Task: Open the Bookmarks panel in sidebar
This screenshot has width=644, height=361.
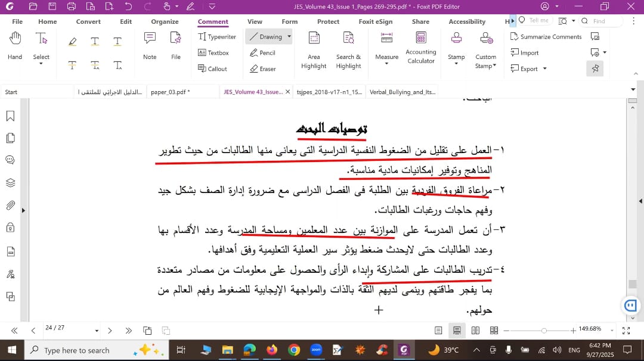Action: [10, 116]
